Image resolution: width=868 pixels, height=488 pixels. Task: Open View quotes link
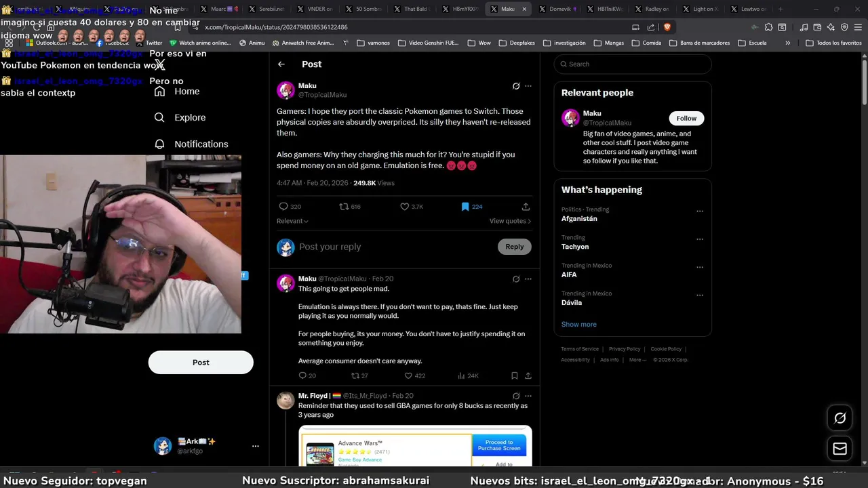[x=510, y=221]
